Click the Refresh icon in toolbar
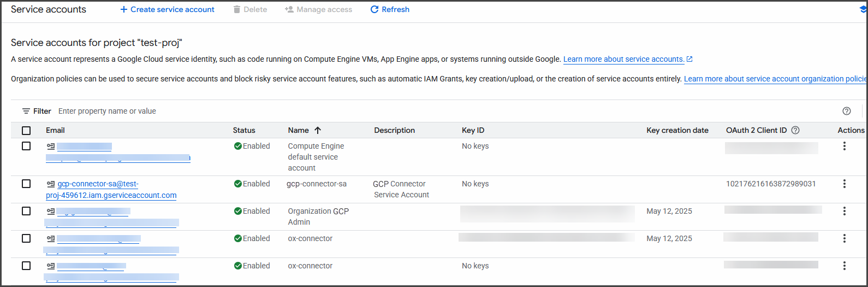 coord(374,9)
